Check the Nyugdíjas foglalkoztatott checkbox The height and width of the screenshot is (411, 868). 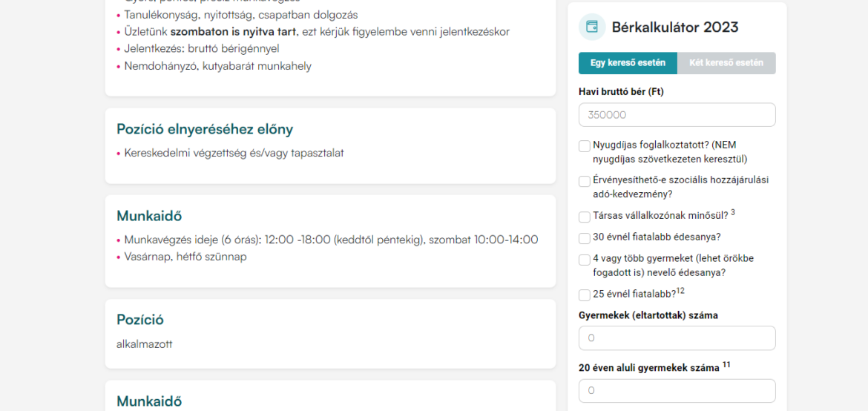(x=585, y=146)
